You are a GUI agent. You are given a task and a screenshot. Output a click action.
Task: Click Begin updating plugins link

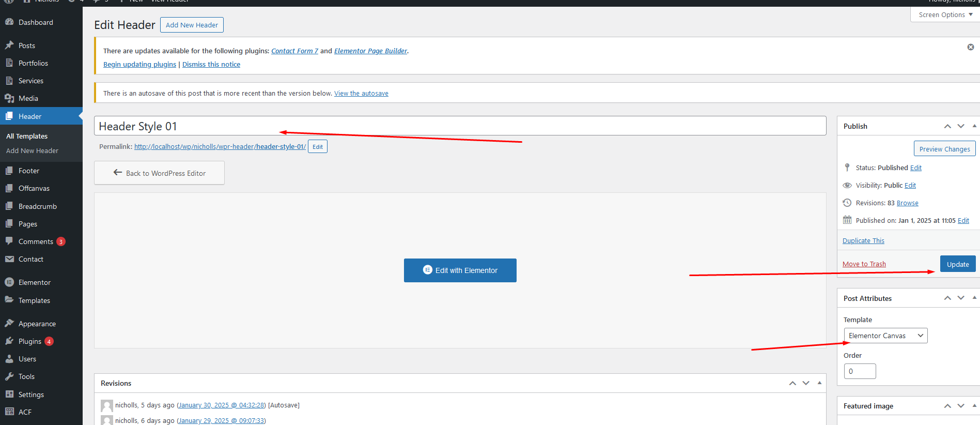coord(139,64)
